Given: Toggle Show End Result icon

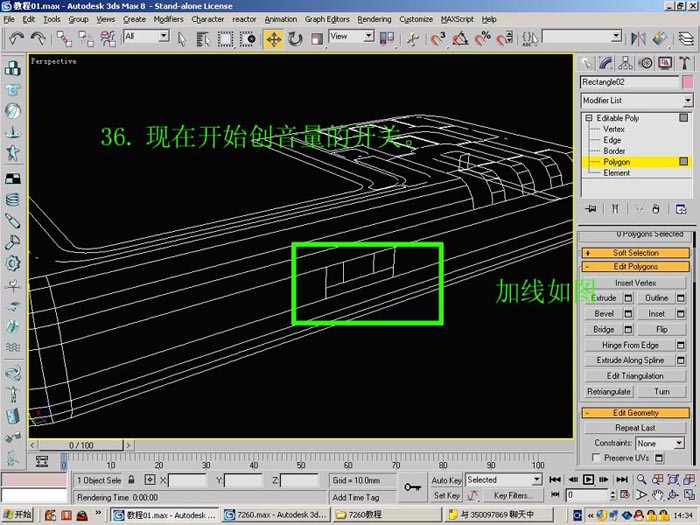Looking at the screenshot, I should 615,209.
